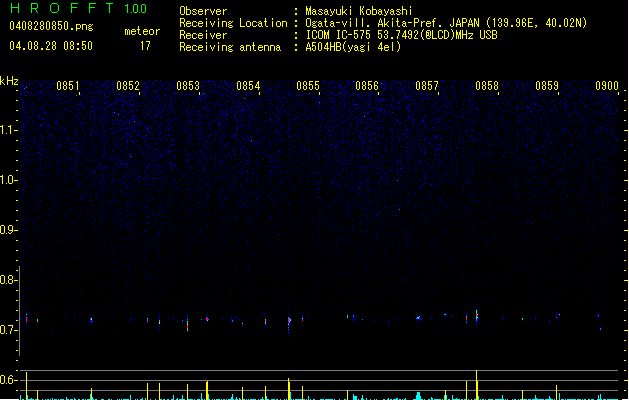Click the 0.8 kHz axis label

click(8, 280)
